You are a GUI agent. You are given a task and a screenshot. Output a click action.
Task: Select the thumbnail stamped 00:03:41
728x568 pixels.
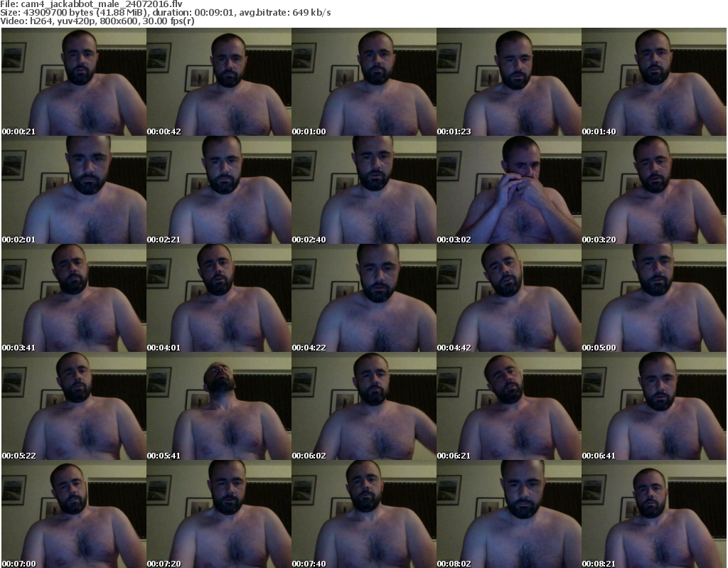[x=74, y=298]
